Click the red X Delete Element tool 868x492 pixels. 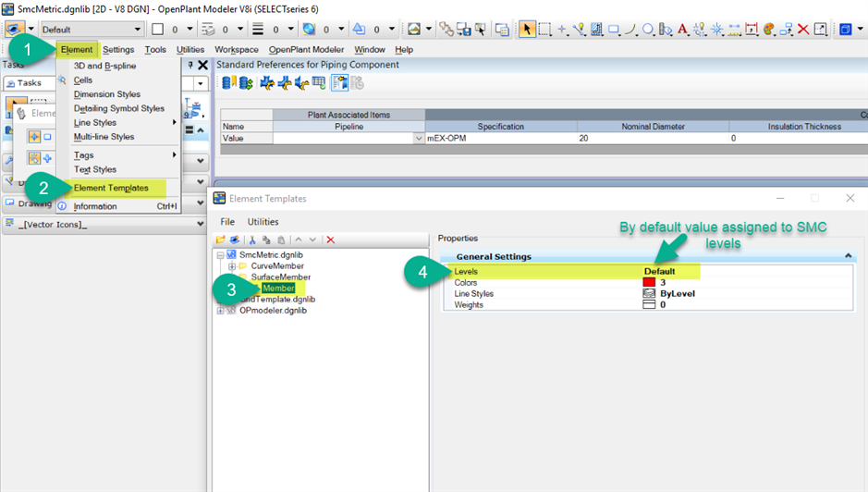pyautogui.click(x=803, y=30)
